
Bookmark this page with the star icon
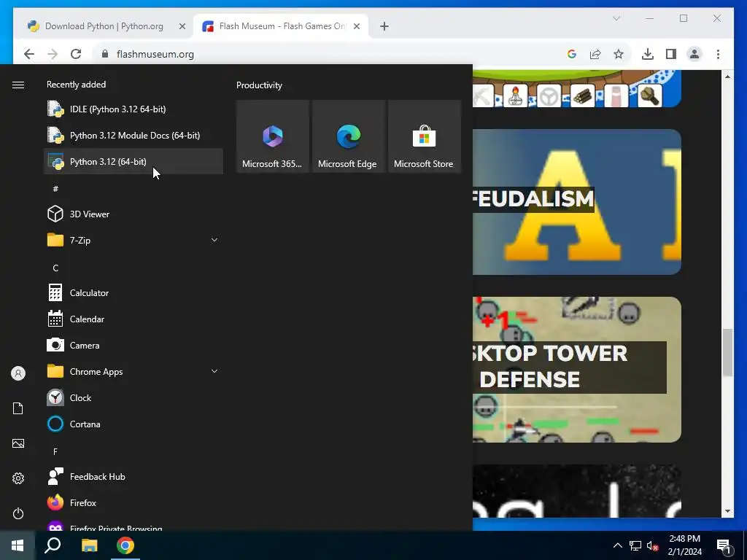619,54
